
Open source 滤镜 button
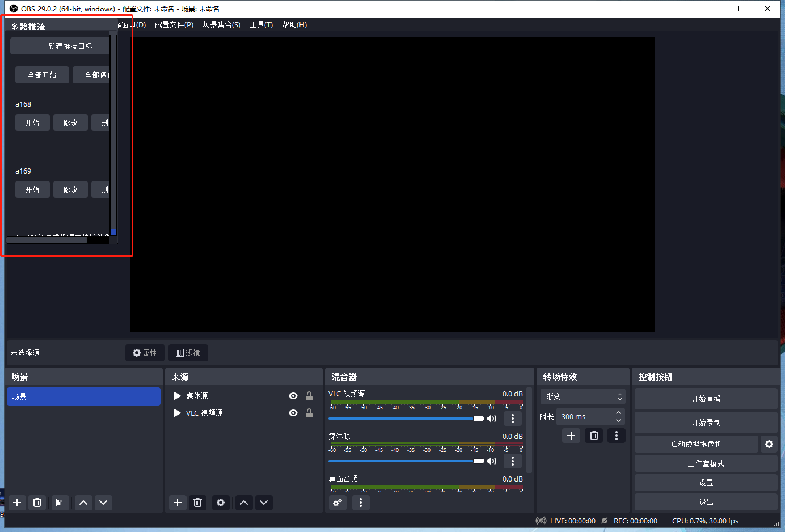coord(188,353)
